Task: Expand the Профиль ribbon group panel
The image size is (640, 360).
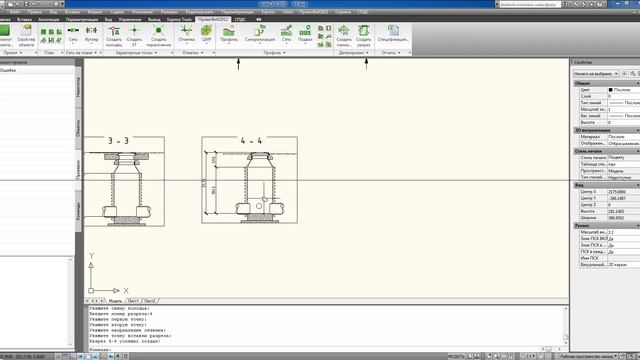Action: point(274,53)
